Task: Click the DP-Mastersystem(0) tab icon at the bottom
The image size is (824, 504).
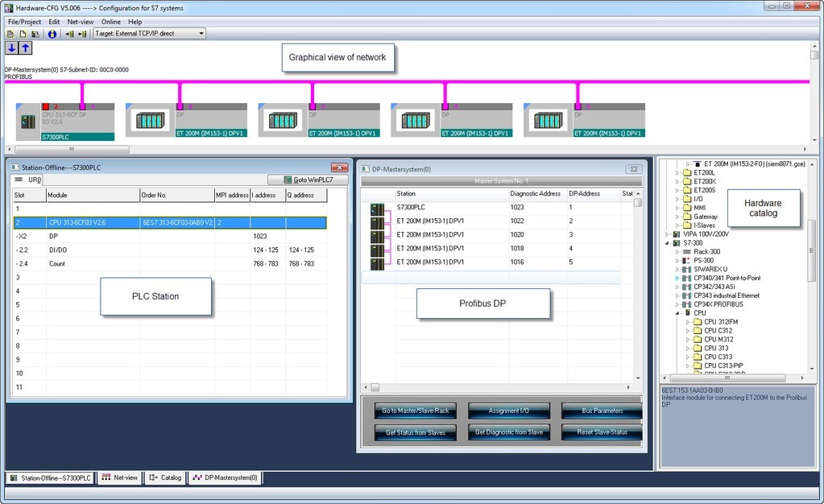Action: point(197,477)
